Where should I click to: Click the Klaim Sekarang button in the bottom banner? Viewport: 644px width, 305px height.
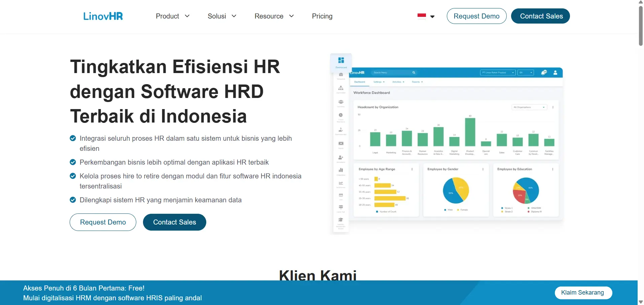pos(583,293)
